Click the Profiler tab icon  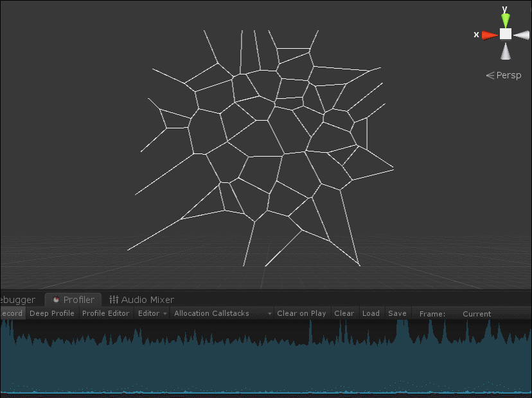coord(56,300)
